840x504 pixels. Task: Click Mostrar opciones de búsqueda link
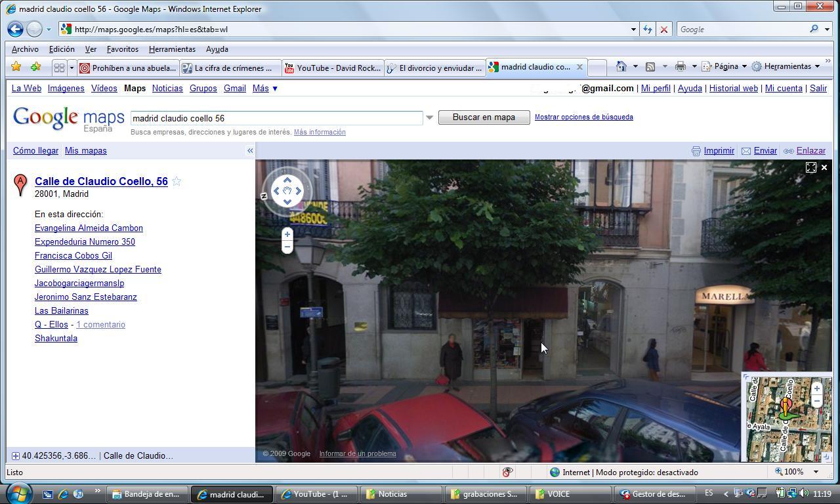(x=583, y=117)
